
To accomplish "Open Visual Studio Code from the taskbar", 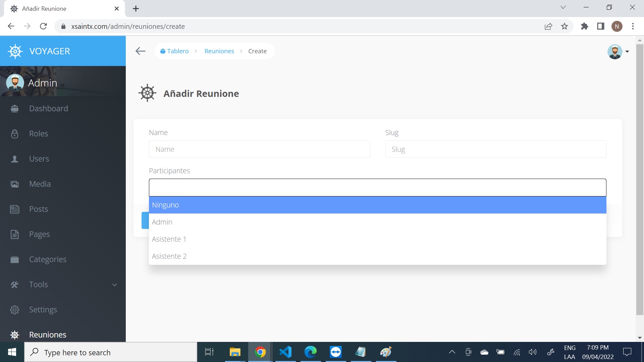I will pos(285,352).
